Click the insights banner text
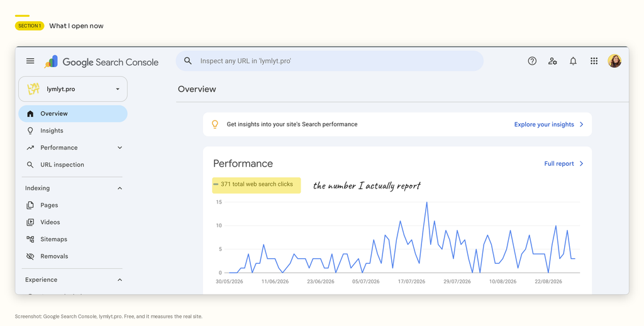This screenshot has width=644, height=326. pos(292,124)
